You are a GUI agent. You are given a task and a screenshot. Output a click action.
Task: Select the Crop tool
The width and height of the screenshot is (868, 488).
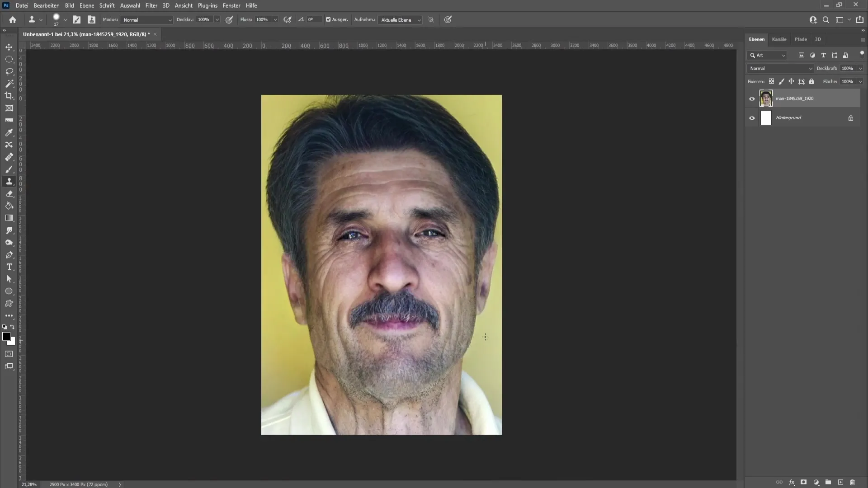[x=9, y=96]
